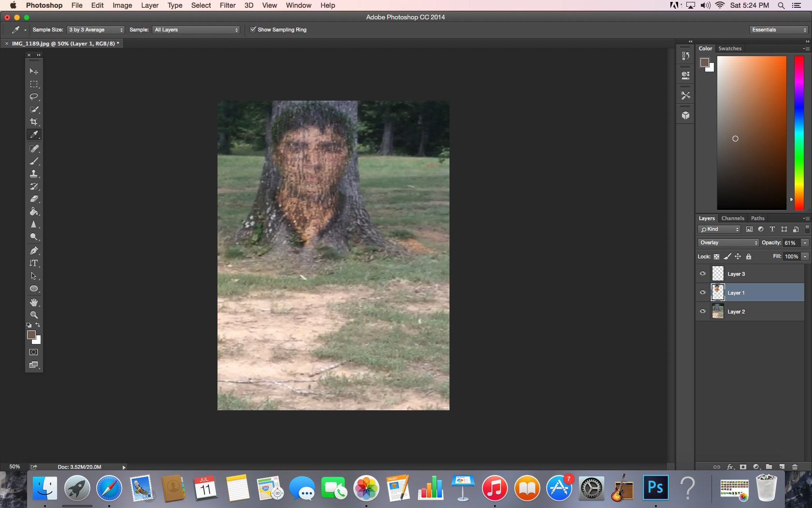Select the Eyedropper tool in toolbox
This screenshot has width=812, height=508.
click(x=34, y=134)
